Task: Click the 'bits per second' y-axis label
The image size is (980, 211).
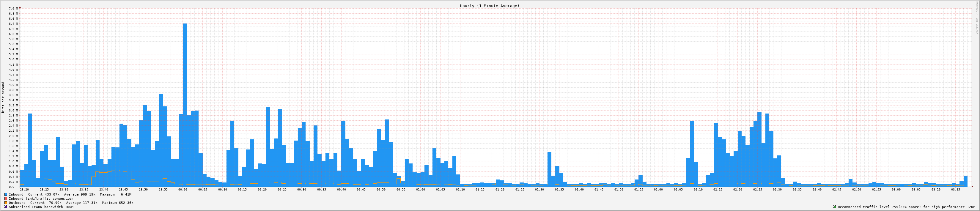Action: (x=4, y=97)
